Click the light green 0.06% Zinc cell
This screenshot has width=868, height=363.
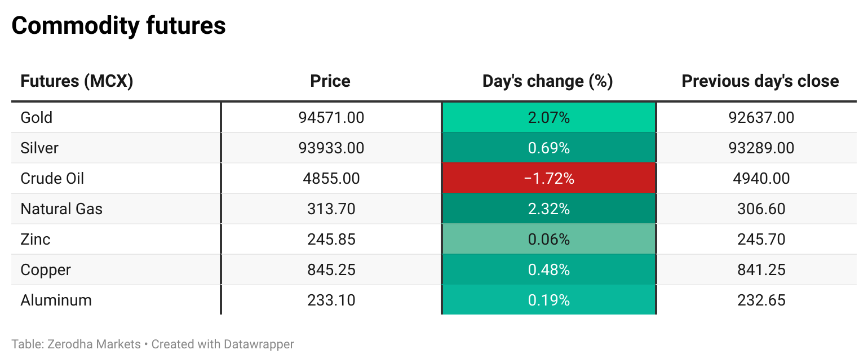click(x=548, y=240)
